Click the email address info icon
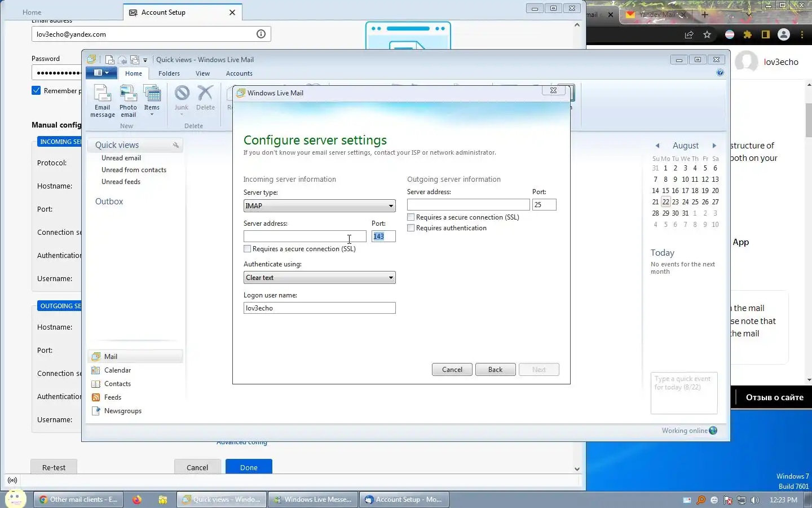 pyautogui.click(x=261, y=34)
